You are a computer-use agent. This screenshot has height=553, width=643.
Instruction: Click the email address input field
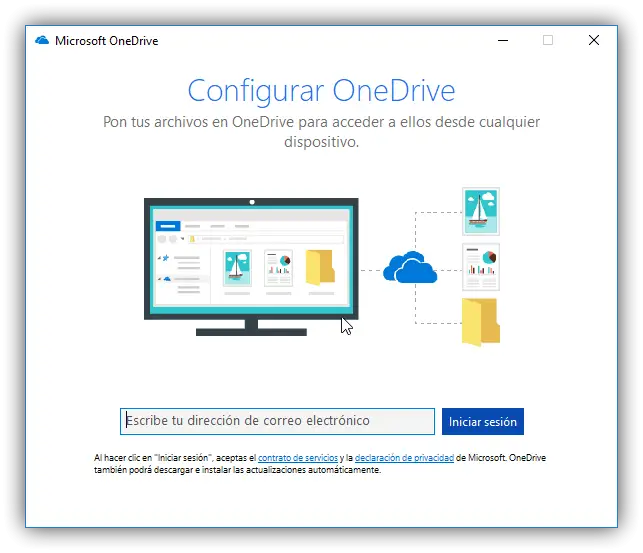pos(277,421)
